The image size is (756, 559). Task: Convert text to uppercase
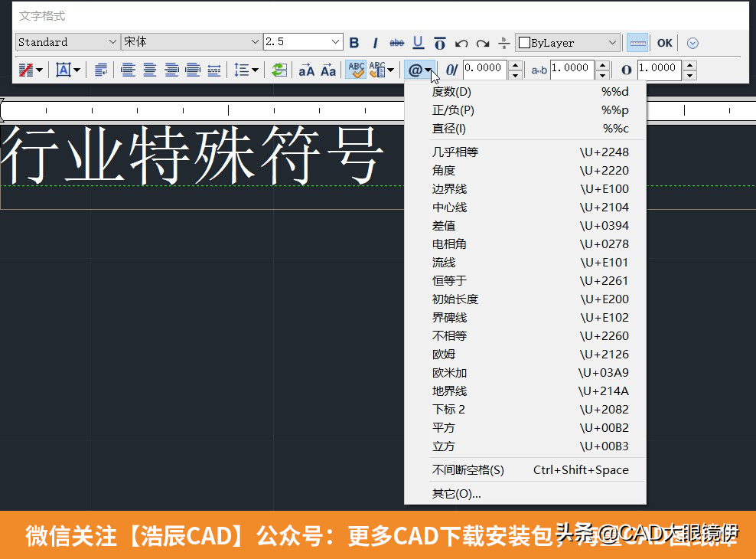(306, 70)
